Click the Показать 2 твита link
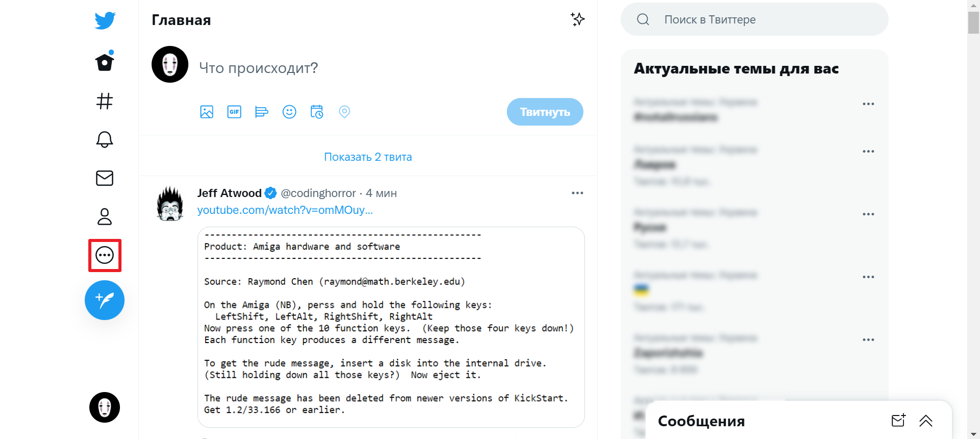 click(368, 157)
